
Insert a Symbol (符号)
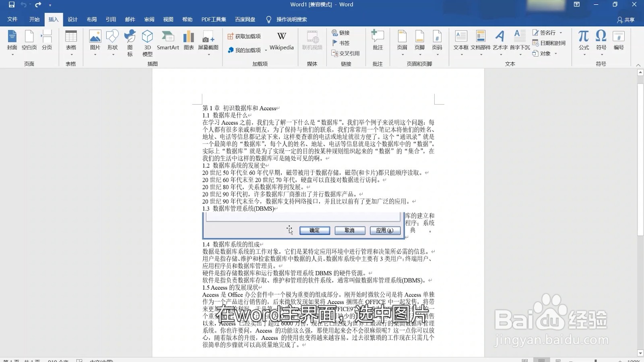coord(601,43)
